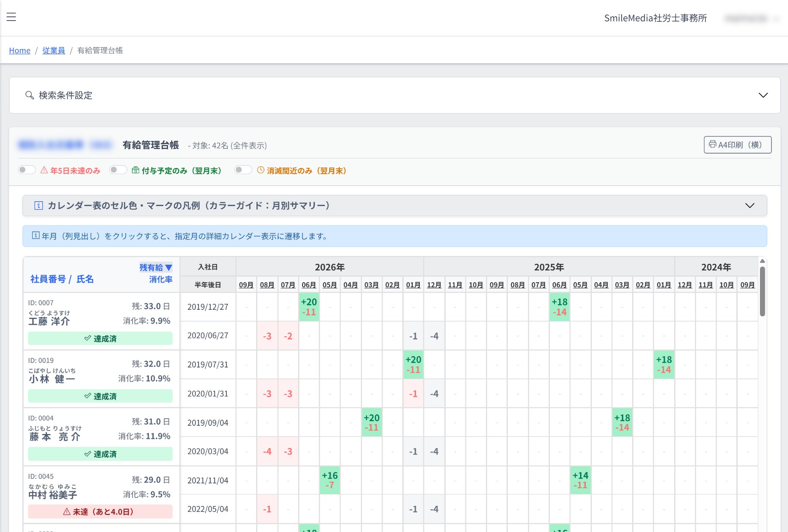788x532 pixels.
Task: Sort by 消化率 column link
Action: click(x=161, y=279)
